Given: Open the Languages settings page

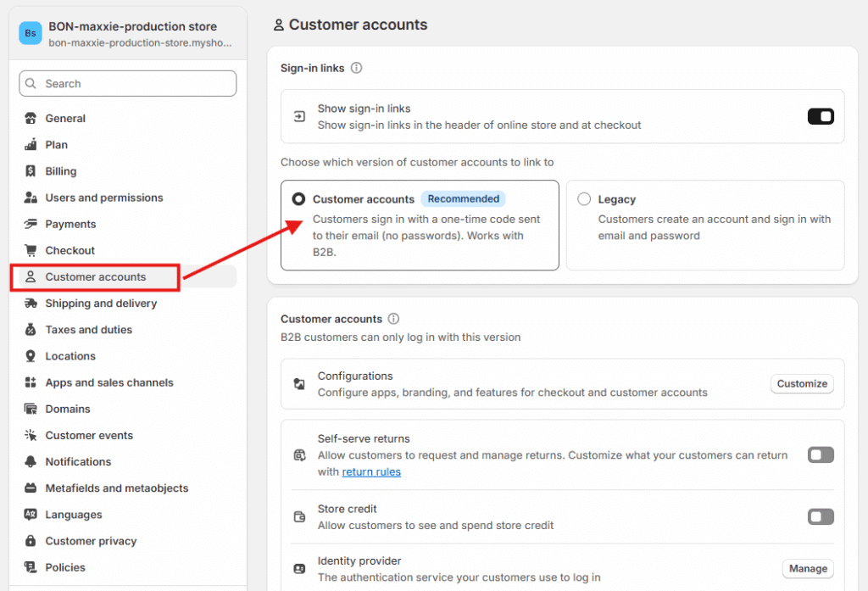Looking at the screenshot, I should 74,515.
